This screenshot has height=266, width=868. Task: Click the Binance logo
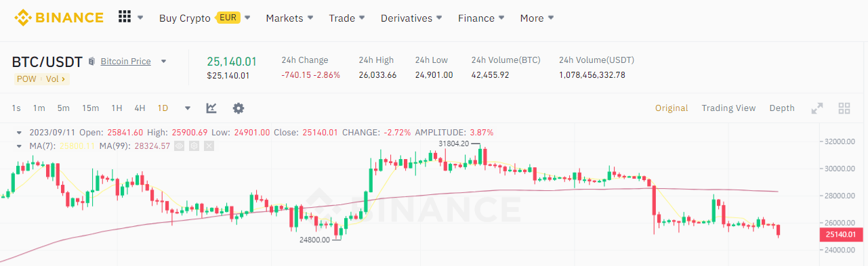[x=59, y=18]
